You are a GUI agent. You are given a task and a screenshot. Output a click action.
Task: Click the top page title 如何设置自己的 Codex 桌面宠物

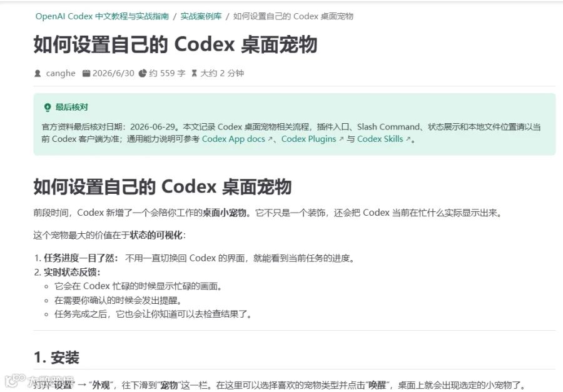(176, 45)
